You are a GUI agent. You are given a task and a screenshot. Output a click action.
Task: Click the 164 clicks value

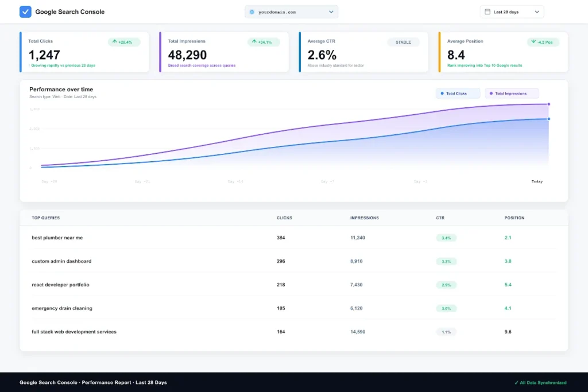(x=281, y=332)
